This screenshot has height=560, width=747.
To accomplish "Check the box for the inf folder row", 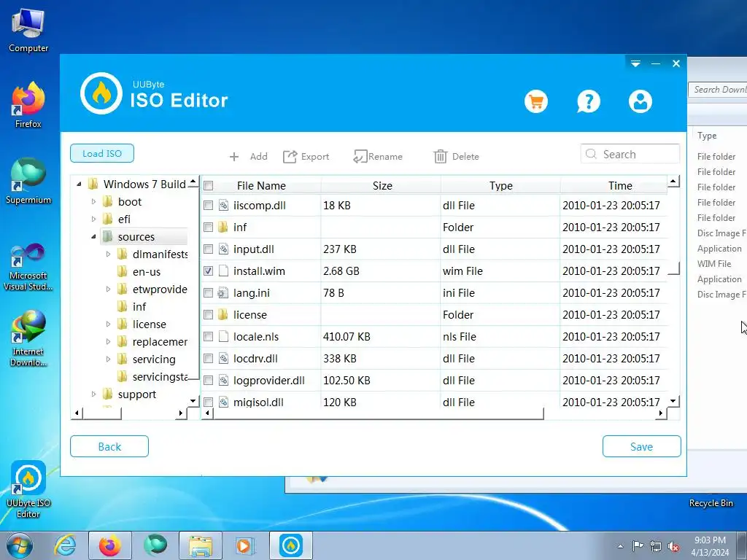I will click(208, 227).
